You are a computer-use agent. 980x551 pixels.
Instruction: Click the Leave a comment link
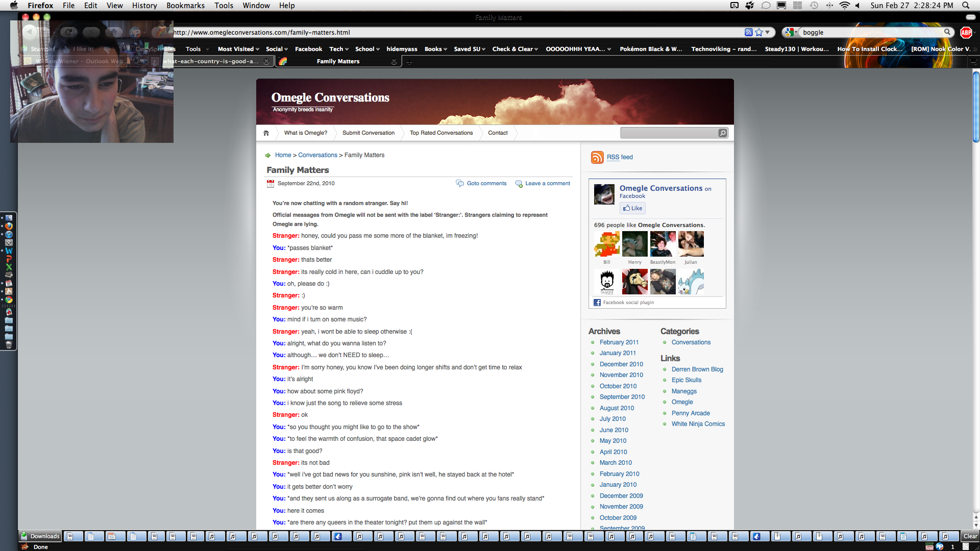(547, 184)
